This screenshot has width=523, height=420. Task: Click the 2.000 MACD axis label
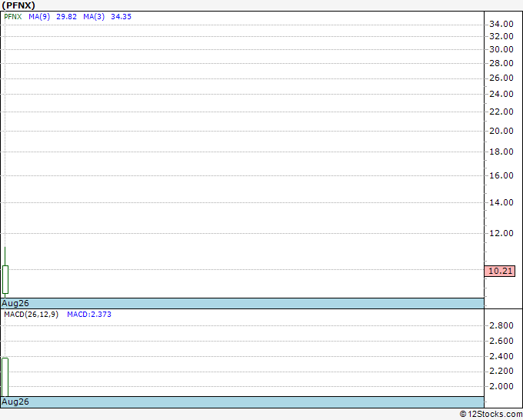coord(501,386)
